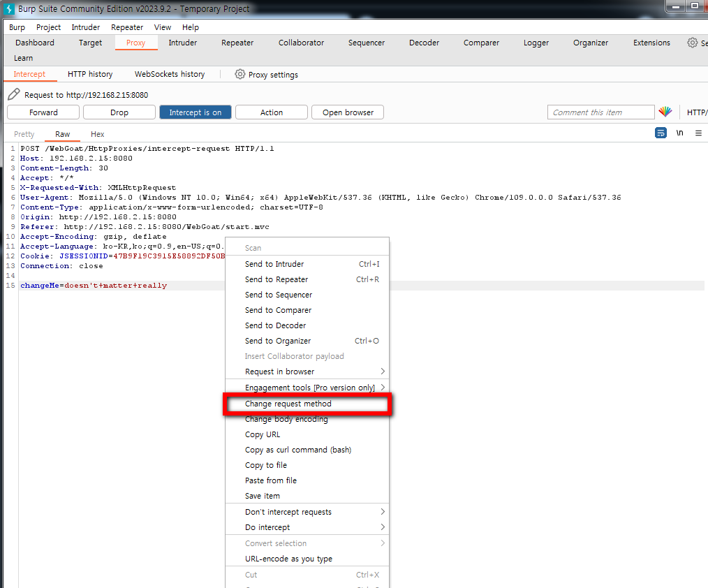708x588 pixels.
Task: Open the highlight color picker icon
Action: (x=665, y=112)
